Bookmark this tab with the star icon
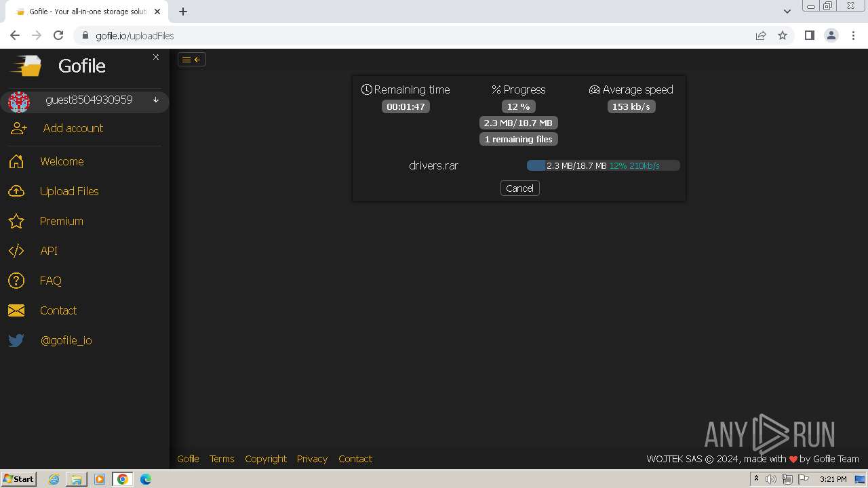 click(x=783, y=36)
